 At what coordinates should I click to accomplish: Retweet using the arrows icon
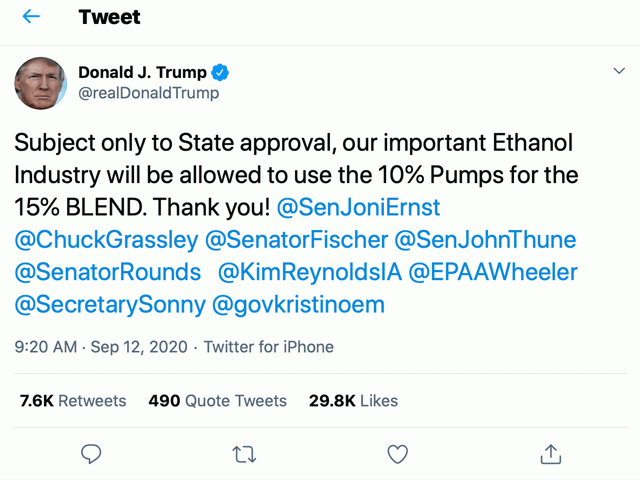(x=244, y=454)
